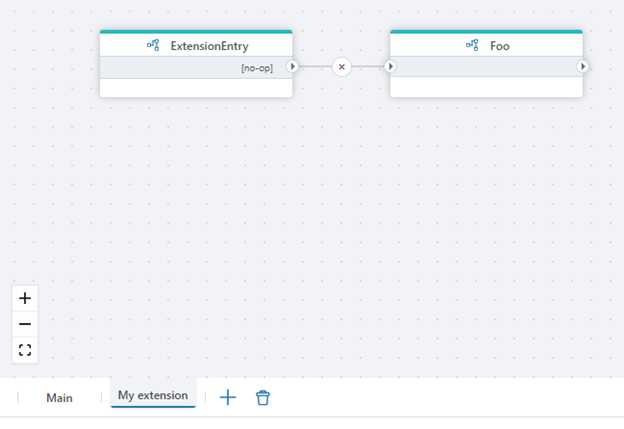
Task: Remove the connection with the × button
Action: tap(342, 67)
